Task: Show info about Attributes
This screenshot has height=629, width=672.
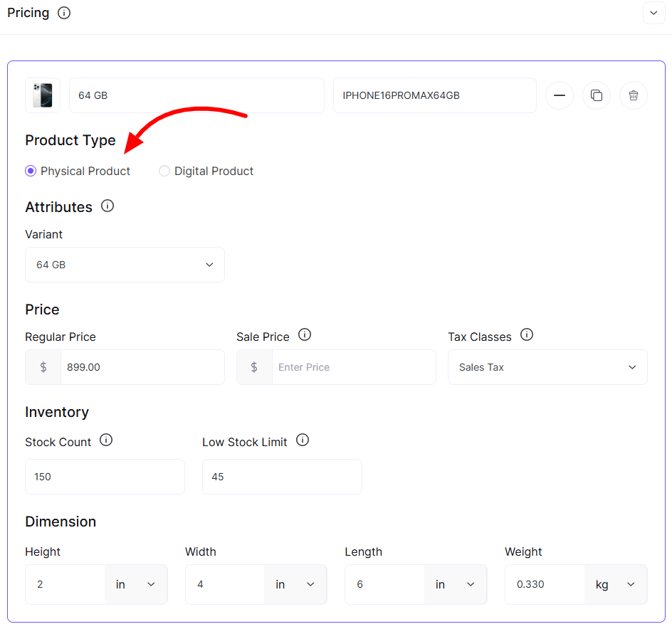Action: click(x=107, y=206)
